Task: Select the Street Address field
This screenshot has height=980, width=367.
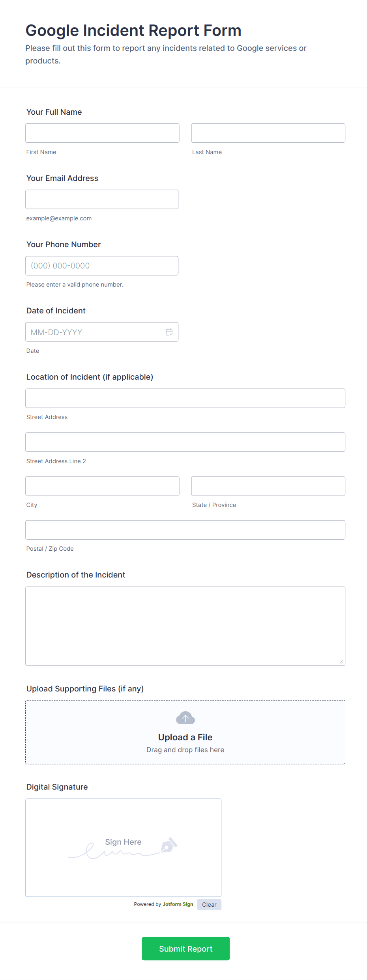Action: (185, 398)
